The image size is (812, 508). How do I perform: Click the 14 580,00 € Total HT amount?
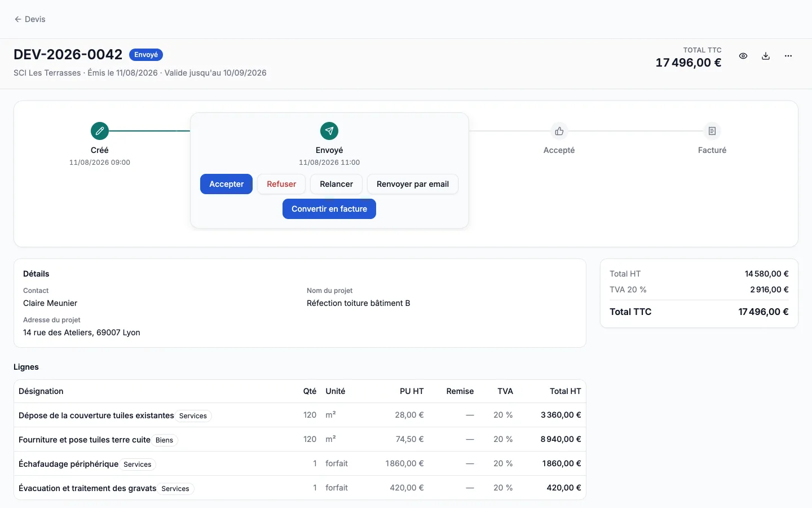coord(767,274)
